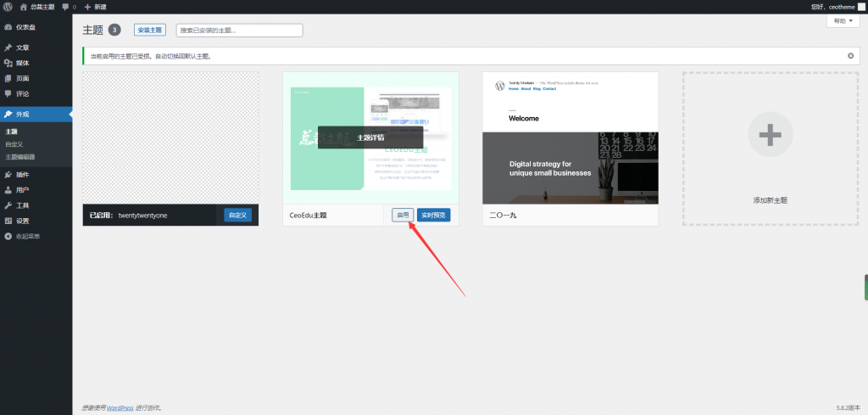Open the 二〇一九 theme thumbnail
868x415 pixels.
point(570,137)
